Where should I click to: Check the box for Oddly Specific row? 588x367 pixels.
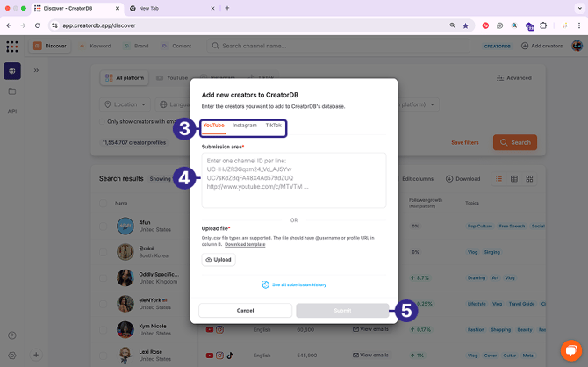tap(103, 278)
